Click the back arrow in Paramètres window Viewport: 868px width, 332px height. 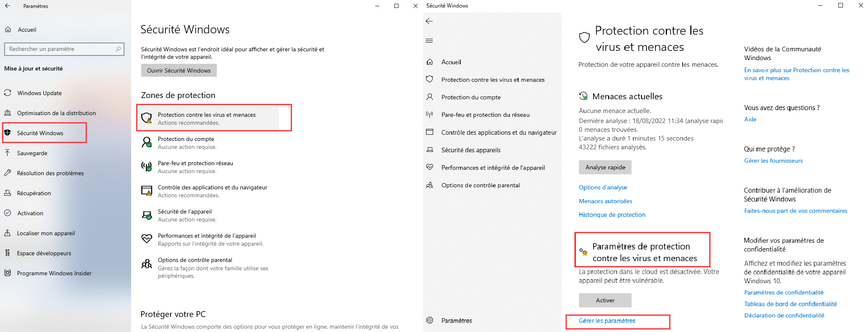8,6
